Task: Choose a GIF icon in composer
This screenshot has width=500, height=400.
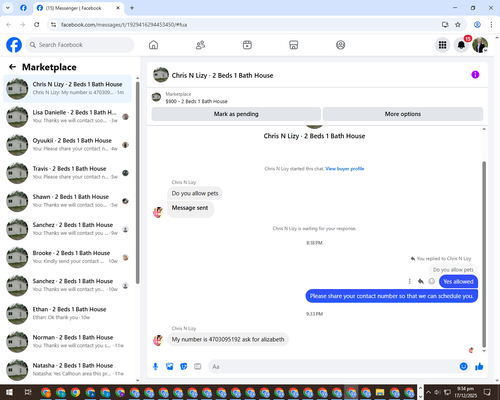Action: point(198,367)
